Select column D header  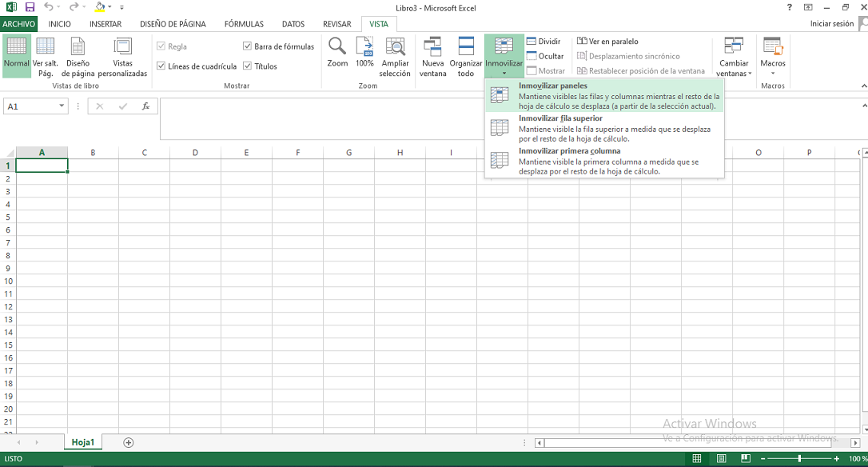(195, 153)
